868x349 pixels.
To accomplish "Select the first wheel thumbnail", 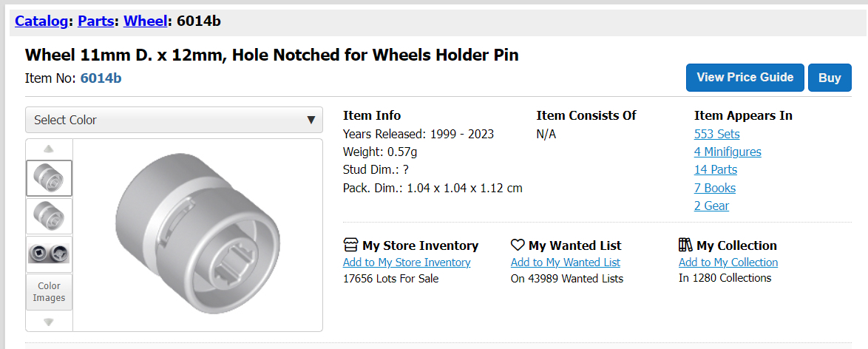I will pos(50,178).
